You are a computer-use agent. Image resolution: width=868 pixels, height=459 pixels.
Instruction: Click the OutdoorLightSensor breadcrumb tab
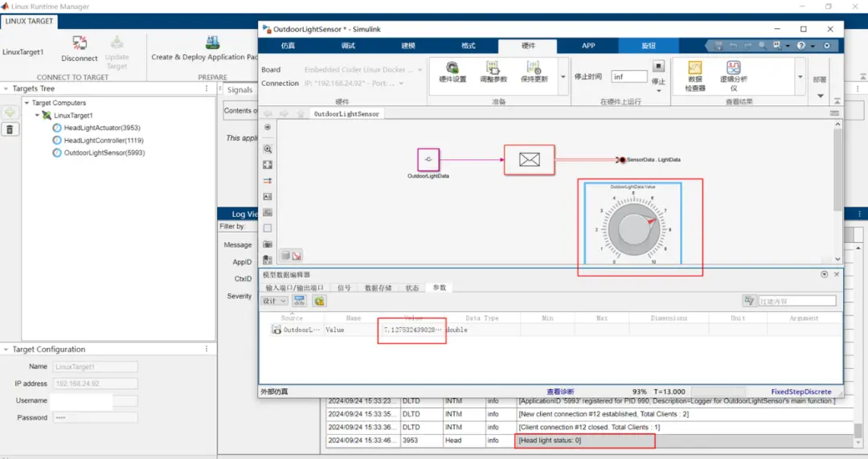coord(346,114)
